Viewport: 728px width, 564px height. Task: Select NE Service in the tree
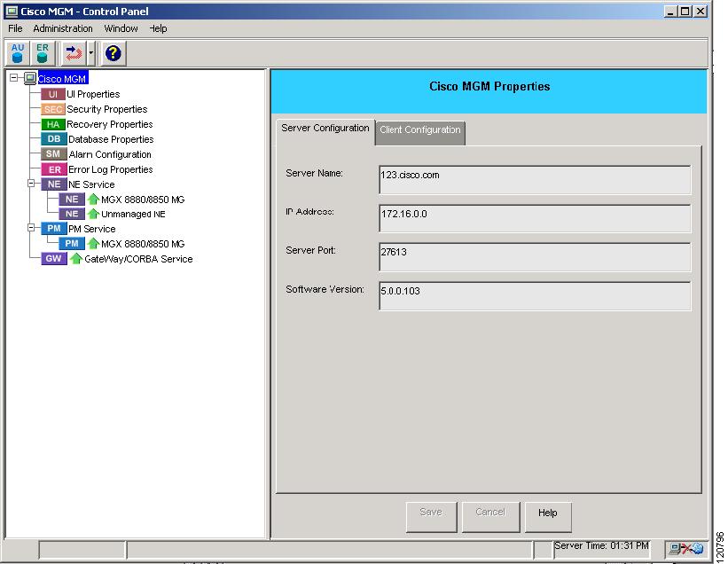[91, 184]
